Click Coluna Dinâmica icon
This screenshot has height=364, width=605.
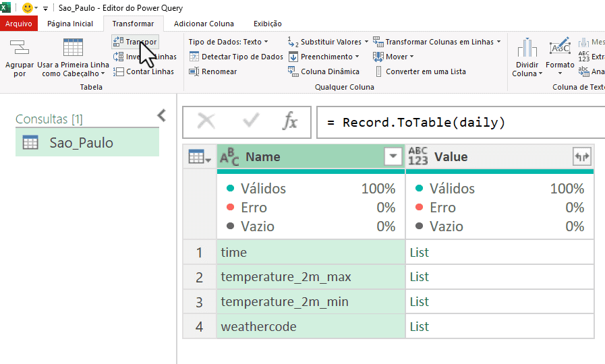pos(293,71)
